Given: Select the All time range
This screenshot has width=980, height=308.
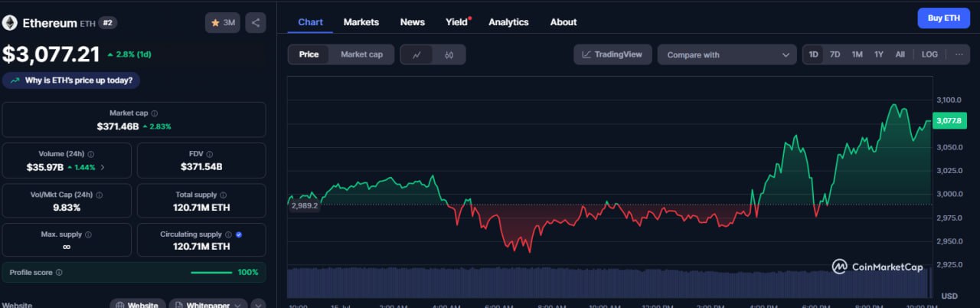Looking at the screenshot, I should (900, 54).
